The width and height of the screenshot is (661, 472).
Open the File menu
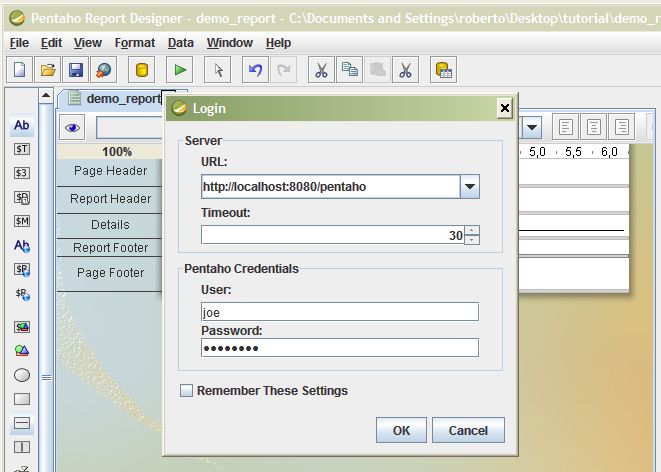(19, 43)
